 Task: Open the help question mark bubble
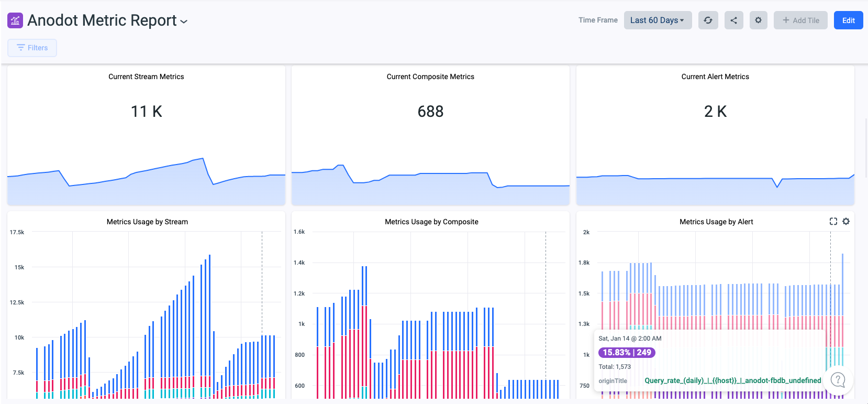pos(838,380)
